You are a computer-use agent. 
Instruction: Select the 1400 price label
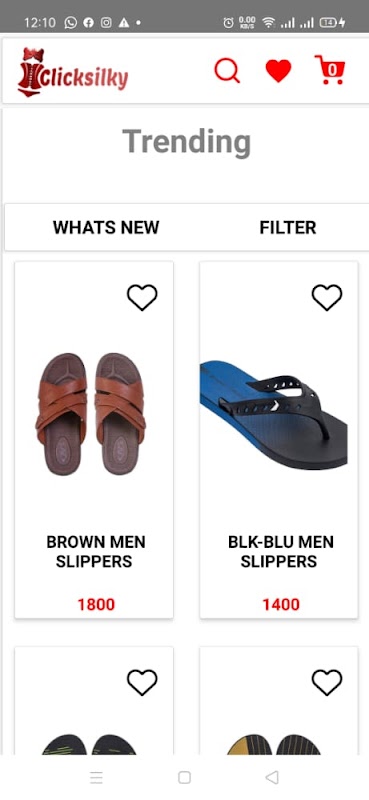(281, 605)
